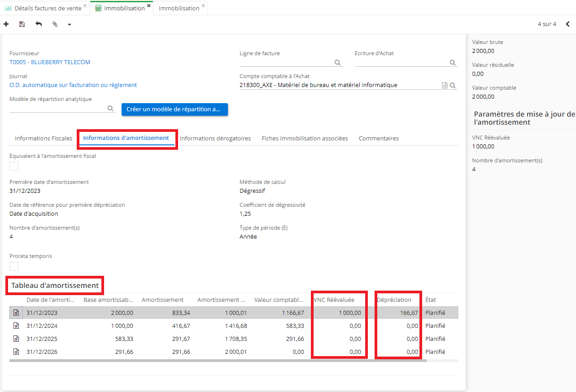Viewport: 576px width, 392px height.
Task: Sort by Base amortissable column header
Action: coord(109,300)
